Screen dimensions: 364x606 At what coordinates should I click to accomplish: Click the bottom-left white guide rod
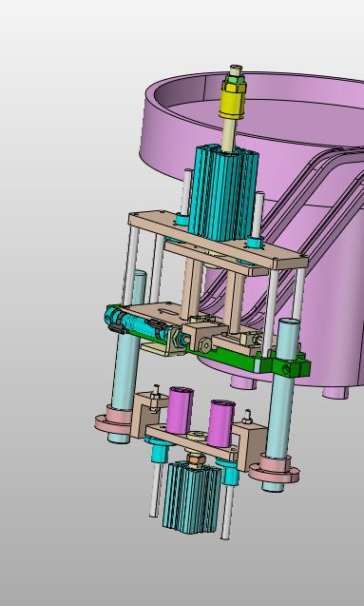click(156, 489)
